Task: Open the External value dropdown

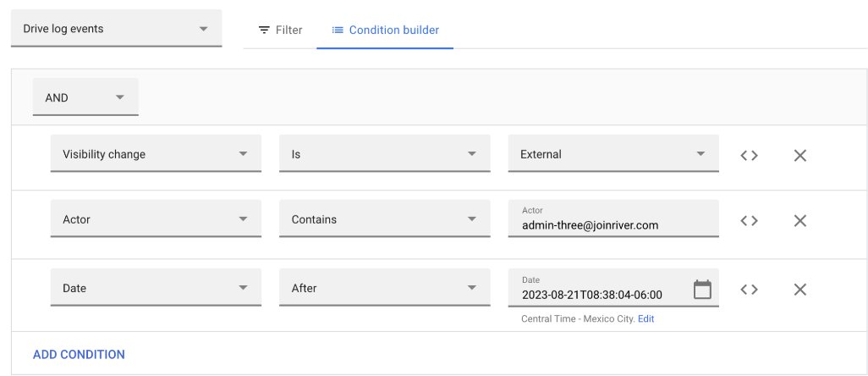Action: [613, 154]
